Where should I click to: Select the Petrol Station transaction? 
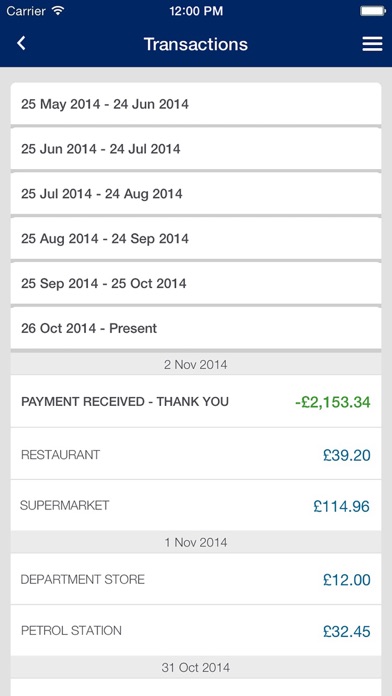click(x=196, y=631)
